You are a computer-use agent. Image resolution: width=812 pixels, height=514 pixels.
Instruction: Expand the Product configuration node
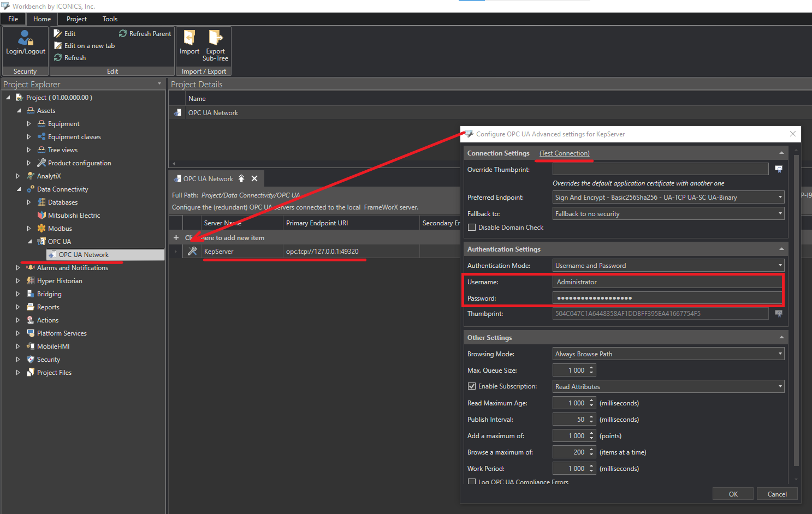pyautogui.click(x=29, y=163)
